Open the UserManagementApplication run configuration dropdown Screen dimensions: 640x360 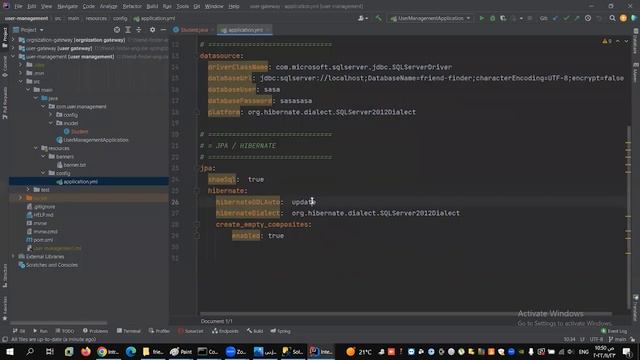[431, 18]
